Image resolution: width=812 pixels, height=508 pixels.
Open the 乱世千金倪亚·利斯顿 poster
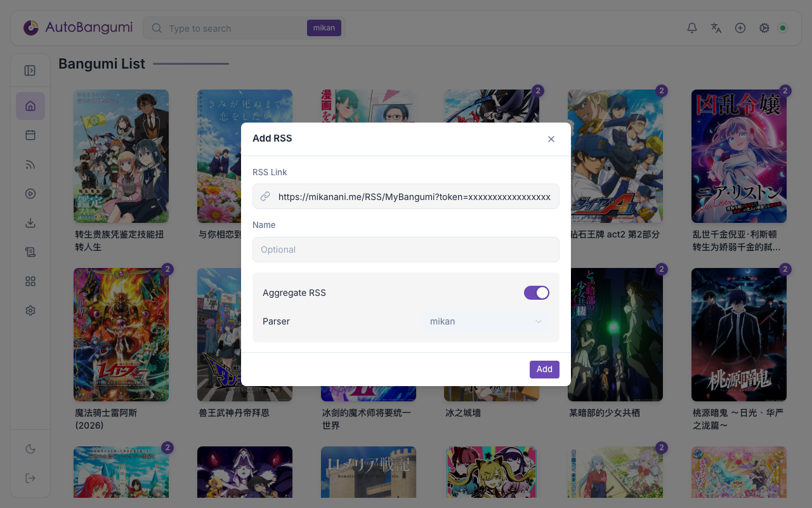coord(739,156)
